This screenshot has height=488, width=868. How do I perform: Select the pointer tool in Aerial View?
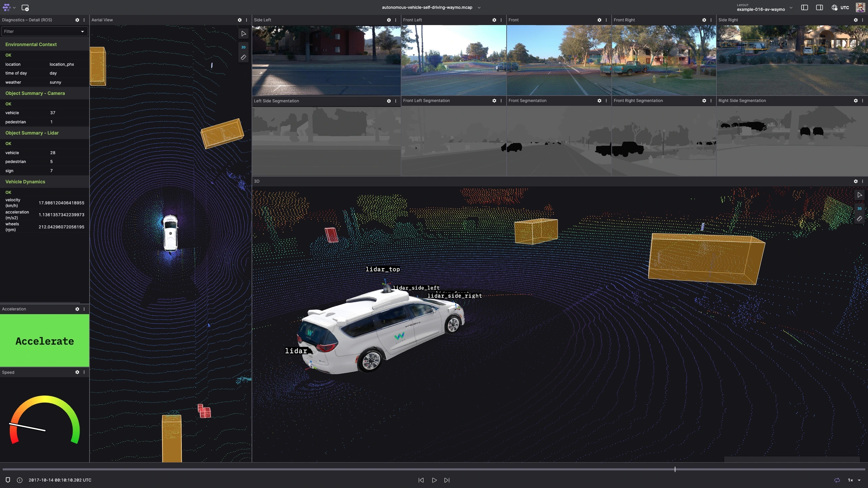[x=243, y=33]
